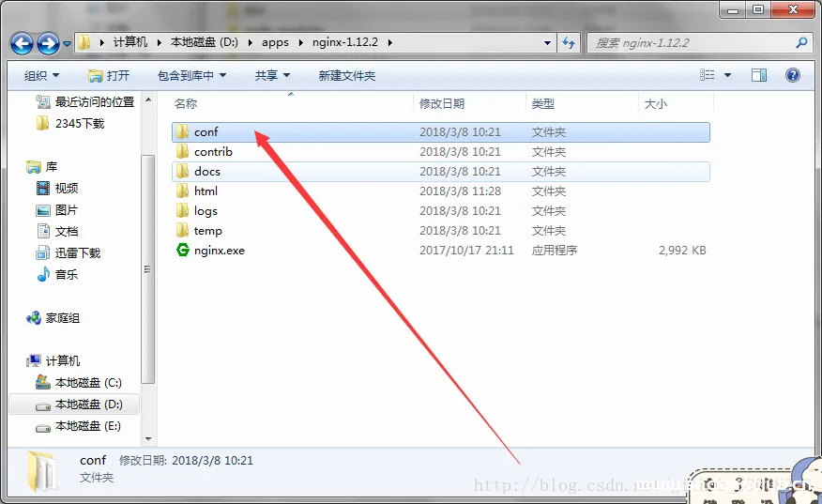Open address bar history dropdown

coord(547,43)
